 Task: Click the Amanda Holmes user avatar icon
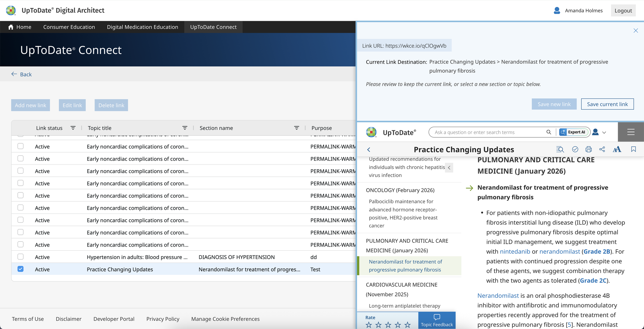pos(557,11)
